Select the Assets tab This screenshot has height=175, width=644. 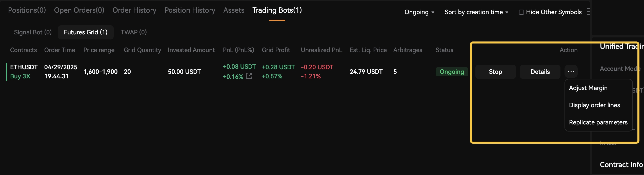point(234,10)
